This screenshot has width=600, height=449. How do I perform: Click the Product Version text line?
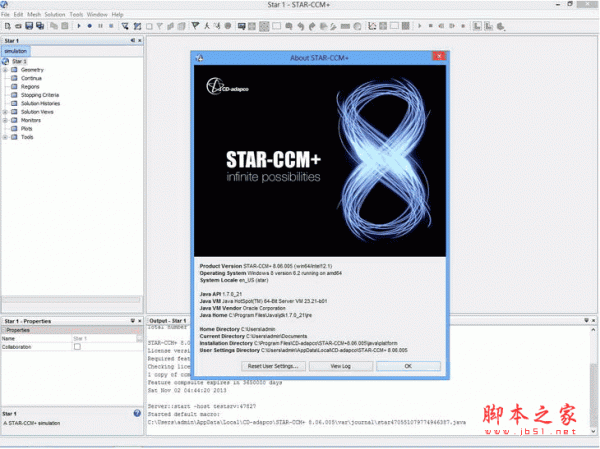tap(266, 266)
